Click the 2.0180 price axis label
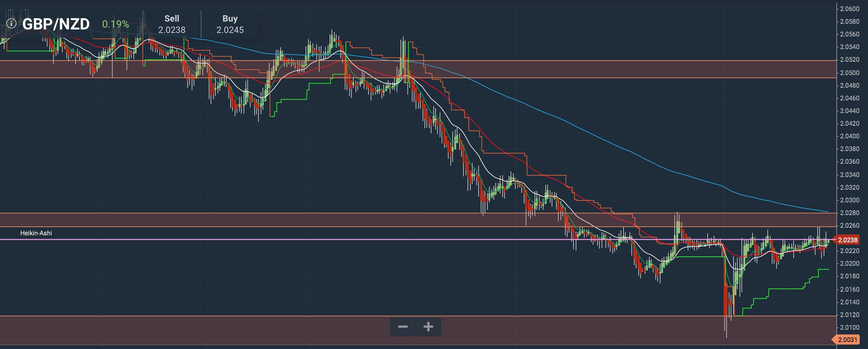This screenshot has width=868, height=349. 849,276
